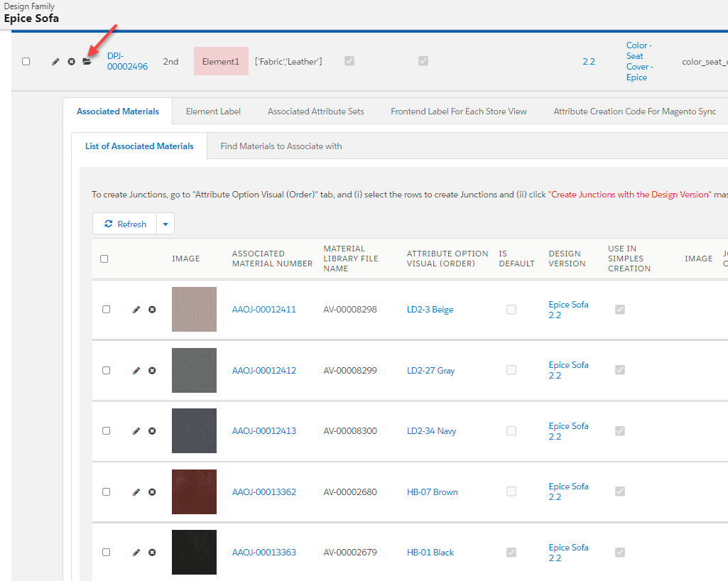Open the AAOJ-00013362 material link
The image size is (728, 581).
(x=264, y=492)
